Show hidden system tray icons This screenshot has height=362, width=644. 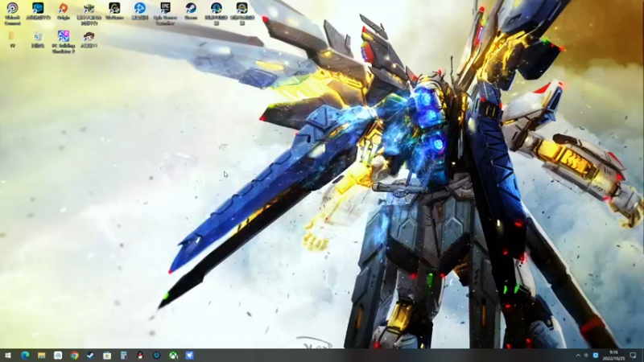(578, 356)
